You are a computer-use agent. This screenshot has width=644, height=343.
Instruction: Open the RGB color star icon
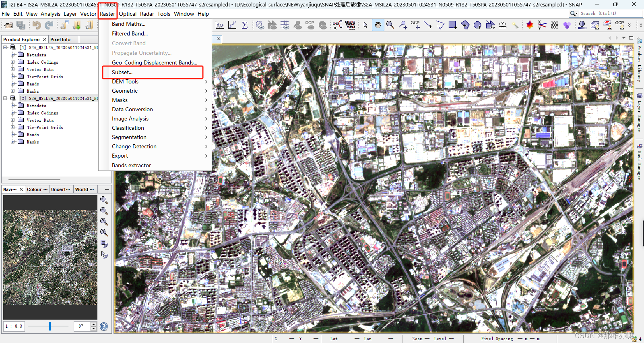click(530, 25)
